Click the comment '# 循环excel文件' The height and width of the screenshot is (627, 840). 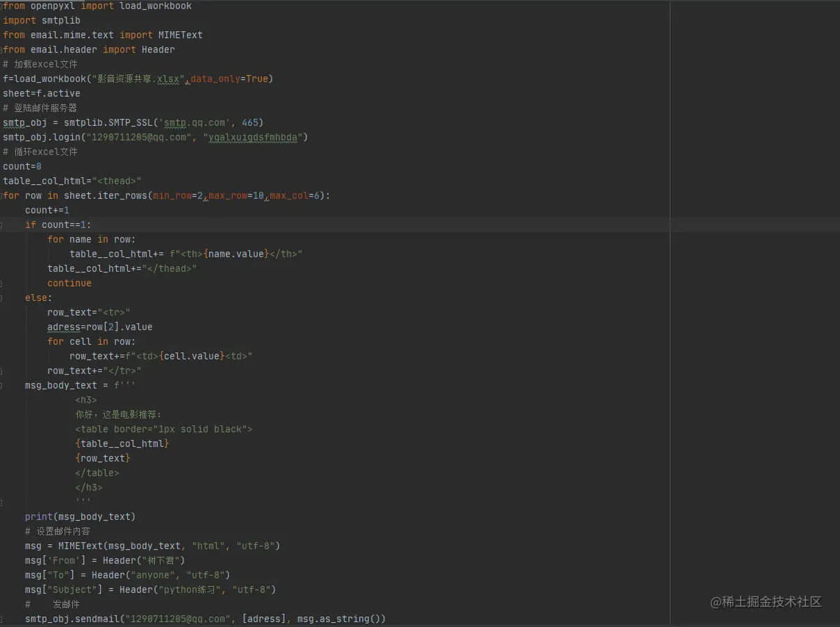coord(40,152)
